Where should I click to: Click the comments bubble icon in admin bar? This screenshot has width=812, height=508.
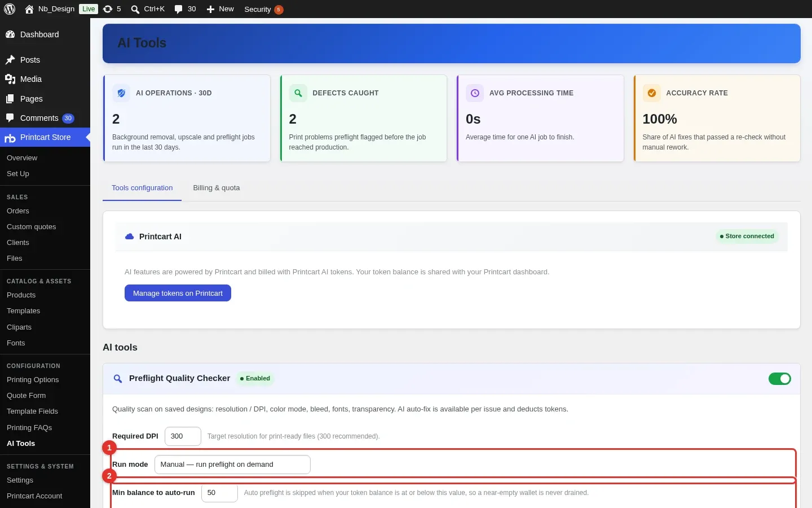tap(179, 9)
